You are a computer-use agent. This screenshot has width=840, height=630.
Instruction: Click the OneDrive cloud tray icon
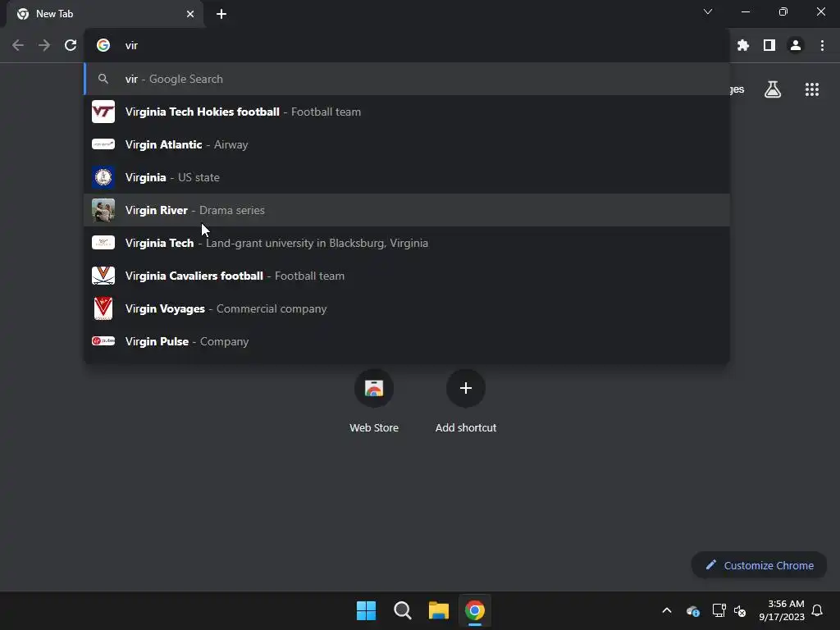point(692,610)
